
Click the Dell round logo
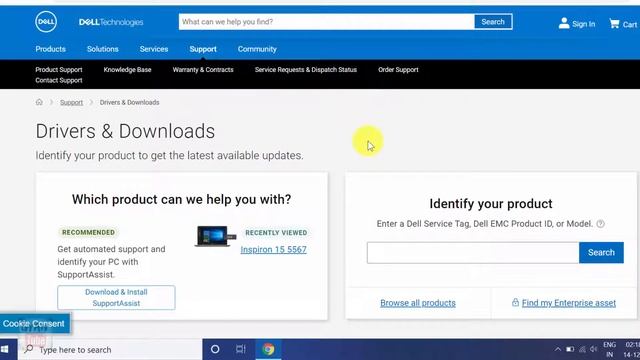tap(46, 22)
